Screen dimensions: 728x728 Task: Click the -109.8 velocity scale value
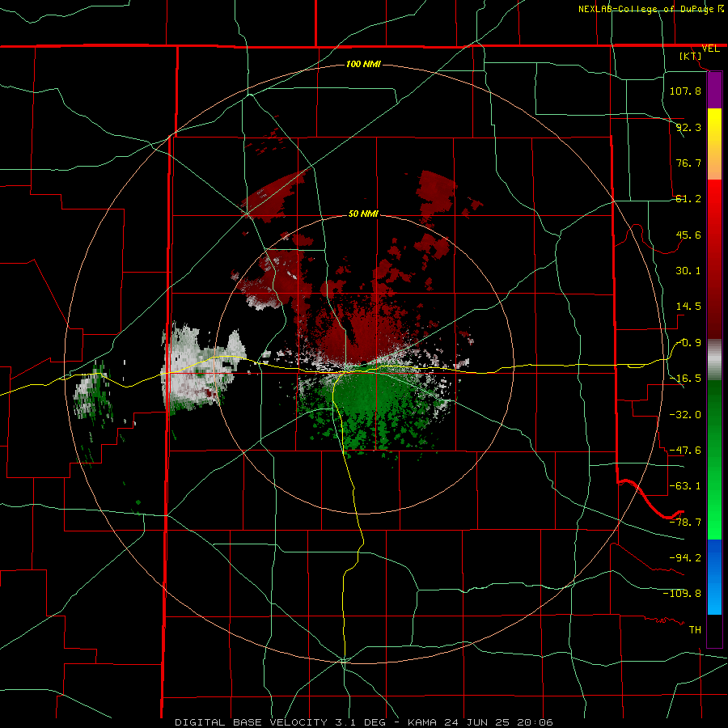682,594
